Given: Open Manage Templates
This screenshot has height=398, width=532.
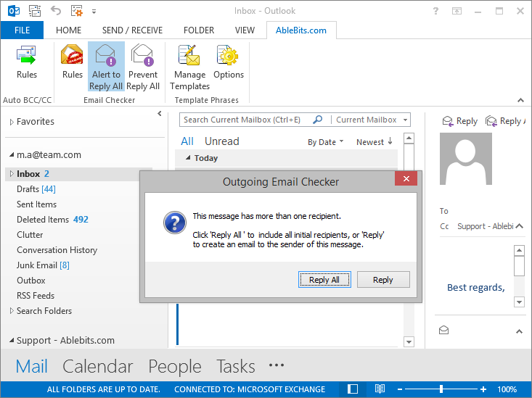Looking at the screenshot, I should point(189,67).
